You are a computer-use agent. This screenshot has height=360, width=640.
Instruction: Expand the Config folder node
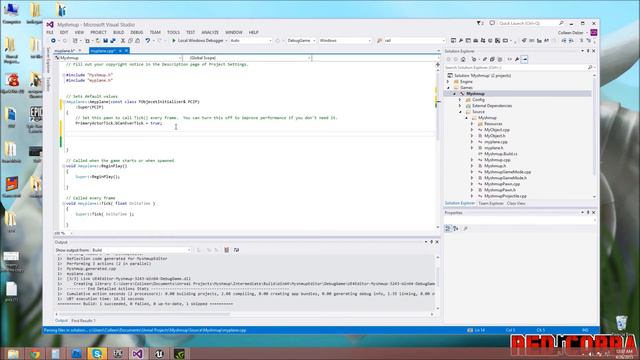click(460, 100)
